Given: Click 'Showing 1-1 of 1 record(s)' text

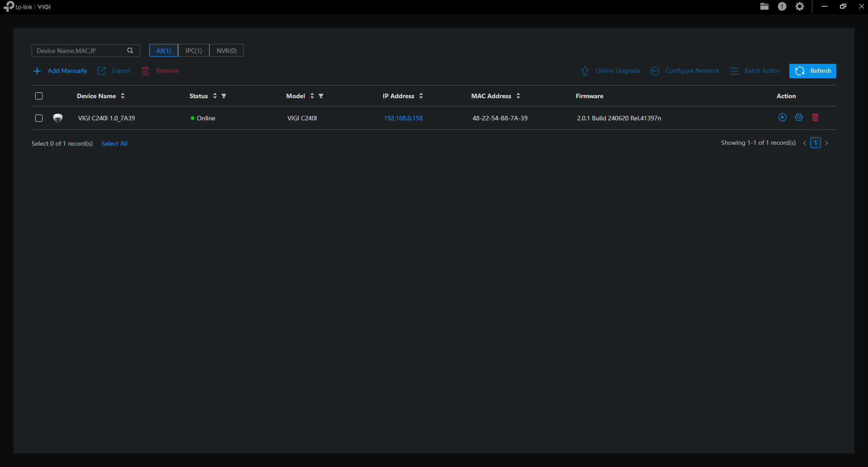Looking at the screenshot, I should tap(758, 143).
